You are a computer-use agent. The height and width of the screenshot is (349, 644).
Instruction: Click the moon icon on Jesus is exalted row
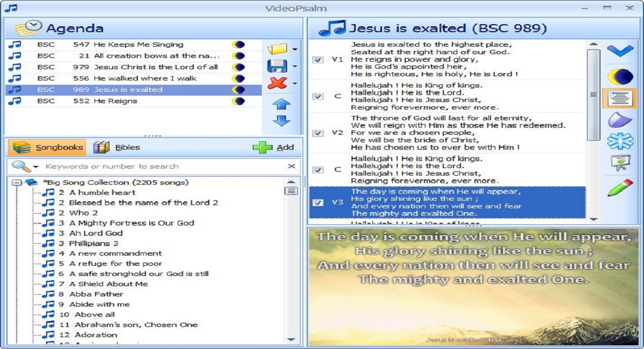(x=238, y=90)
